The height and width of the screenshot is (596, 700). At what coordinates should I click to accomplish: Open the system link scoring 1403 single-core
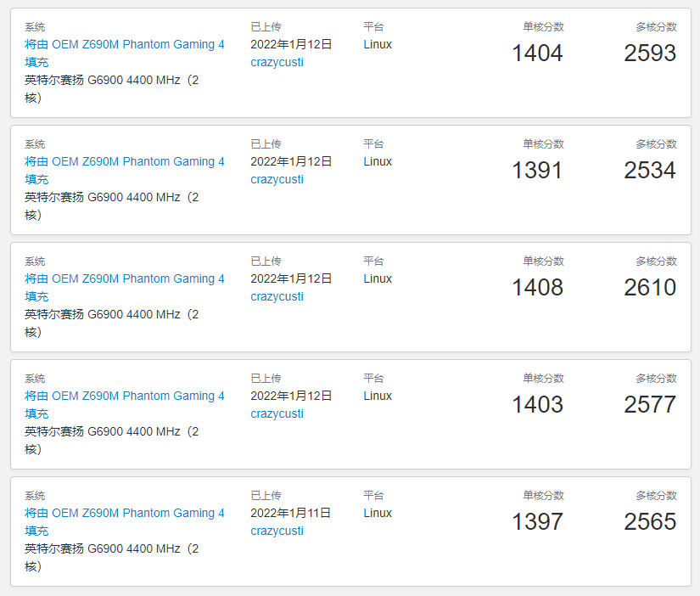(x=124, y=396)
